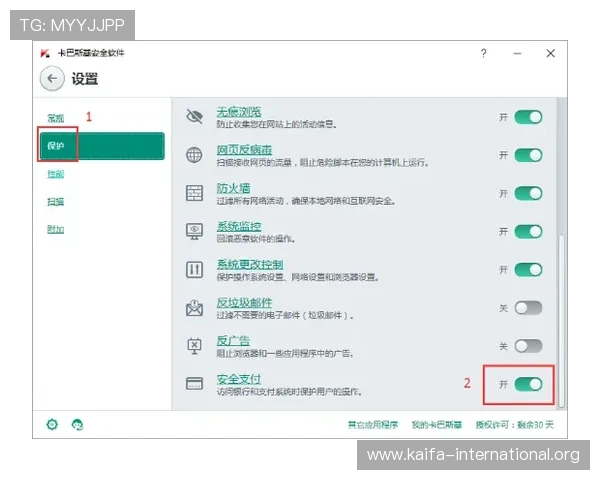Image resolution: width=600 pixels, height=480 pixels.
Task: Open the 系统更改控制 link
Action: 250,264
